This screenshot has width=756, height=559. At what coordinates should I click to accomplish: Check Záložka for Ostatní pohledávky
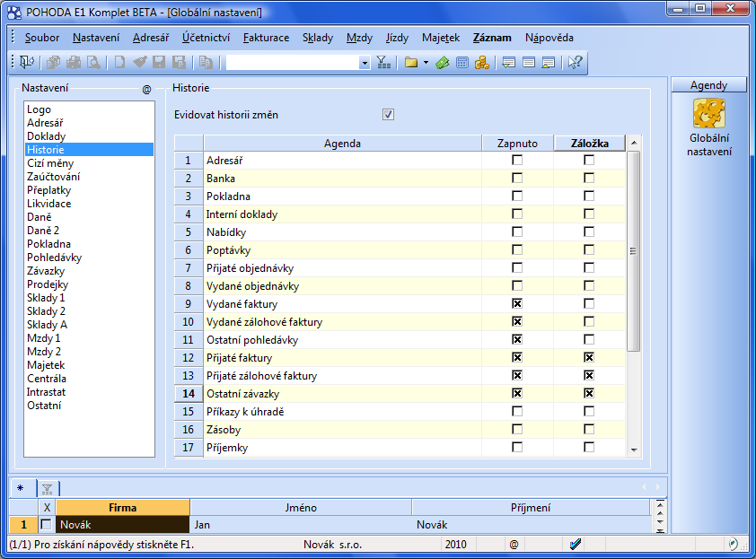(x=589, y=339)
